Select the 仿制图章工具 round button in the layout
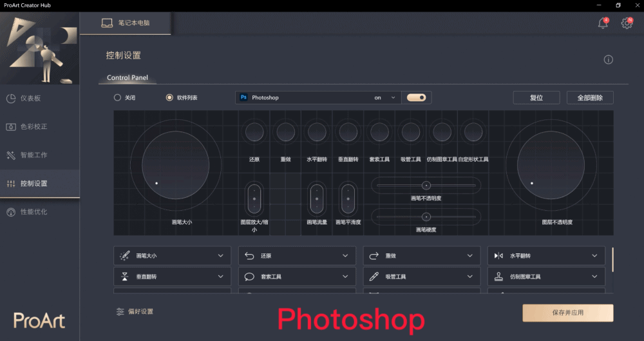 coord(442,132)
